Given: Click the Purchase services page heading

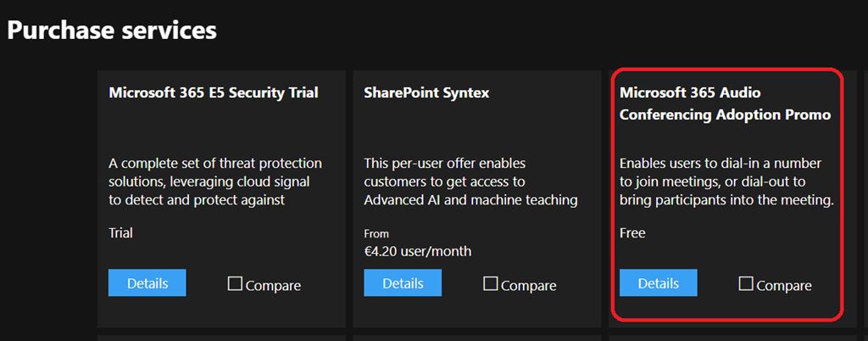Looking at the screenshot, I should tap(112, 31).
